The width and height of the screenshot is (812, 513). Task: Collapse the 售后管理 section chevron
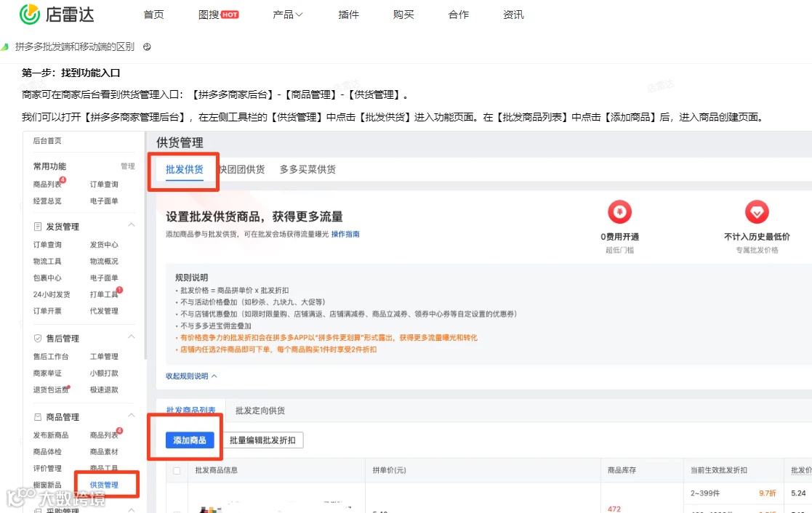coord(131,336)
